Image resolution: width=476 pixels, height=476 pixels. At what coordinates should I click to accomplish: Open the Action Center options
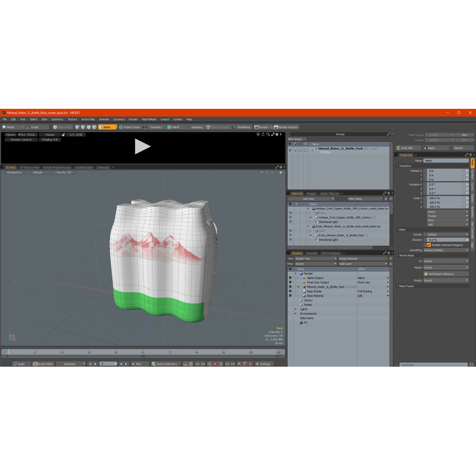coord(130,127)
